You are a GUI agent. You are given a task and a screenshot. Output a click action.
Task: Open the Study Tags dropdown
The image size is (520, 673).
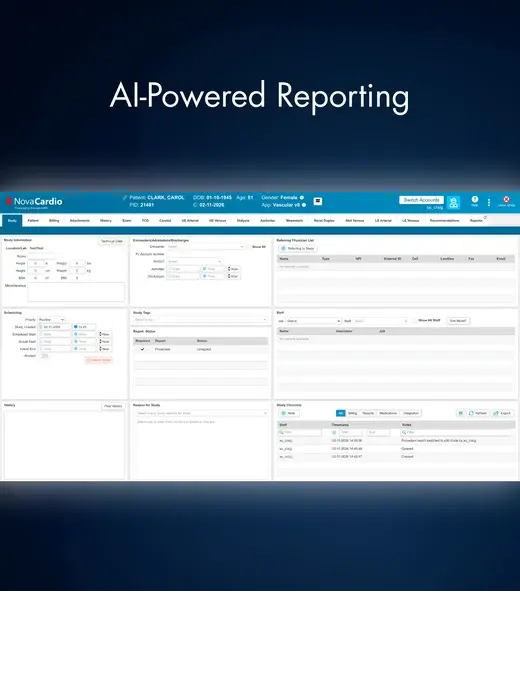[200, 320]
